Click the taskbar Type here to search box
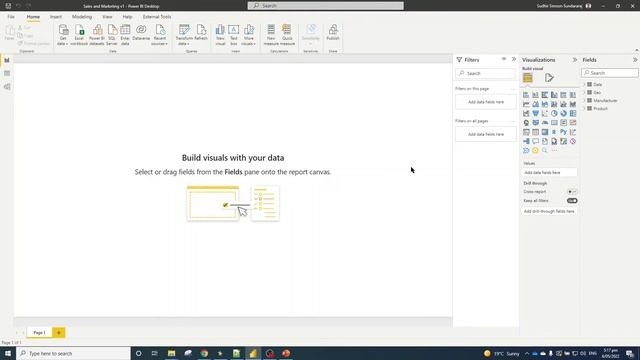 pos(73,353)
